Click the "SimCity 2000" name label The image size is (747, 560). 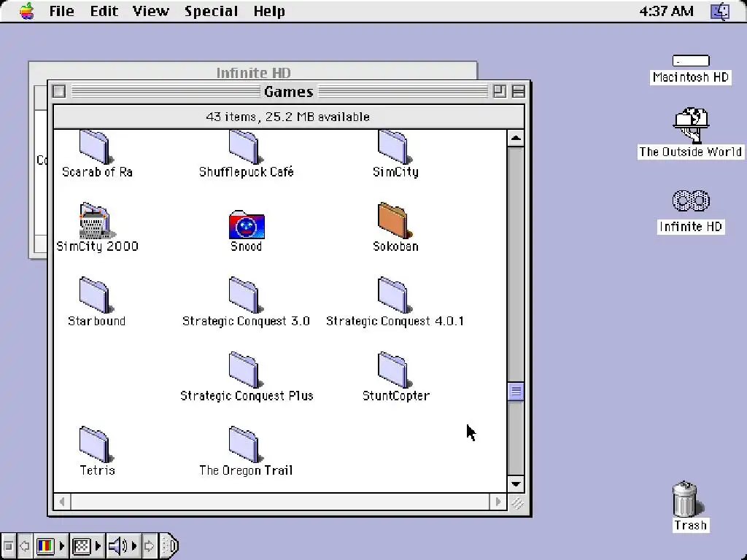tap(97, 246)
